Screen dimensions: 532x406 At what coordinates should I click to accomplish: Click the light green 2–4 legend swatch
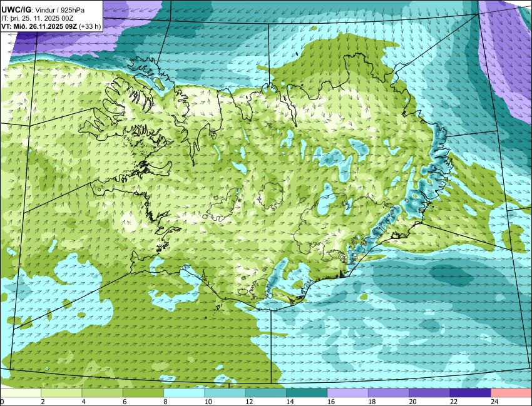[61, 393]
